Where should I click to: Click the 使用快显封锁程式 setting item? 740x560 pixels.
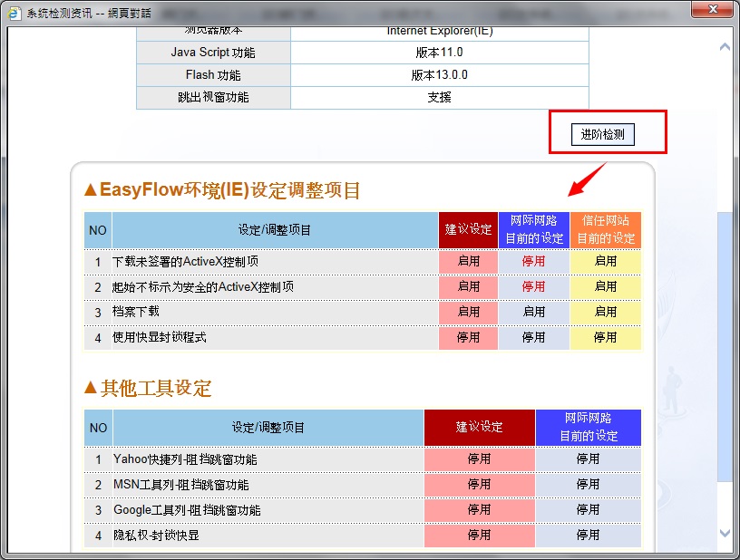click(159, 337)
